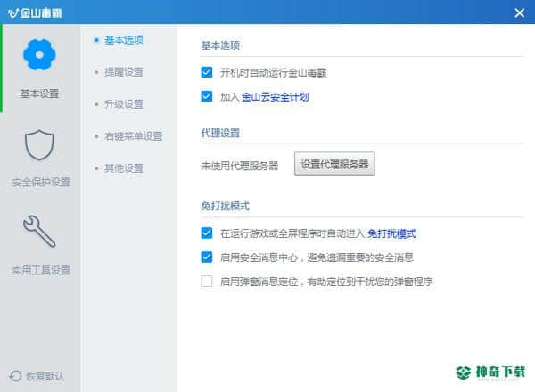Click the blue gear 基本设置 icon
Screen dimensions: 535x392
39,54
